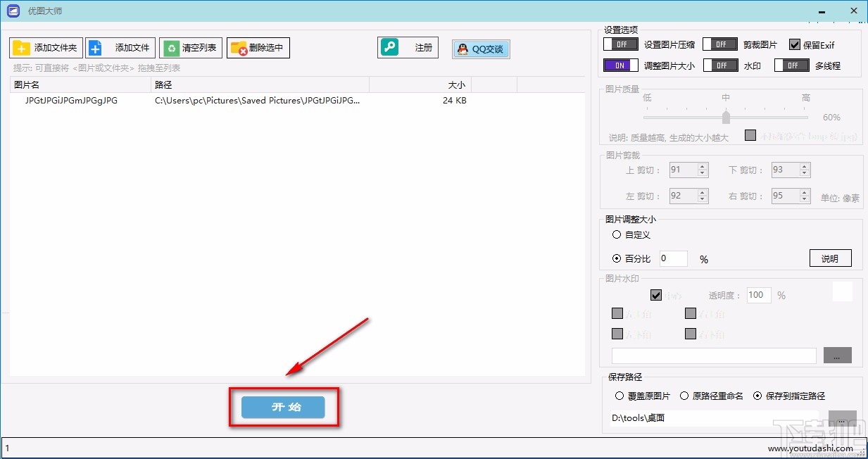The image size is (868, 459).
Task: Choose 覆盖原图片 save option
Action: pos(620,396)
